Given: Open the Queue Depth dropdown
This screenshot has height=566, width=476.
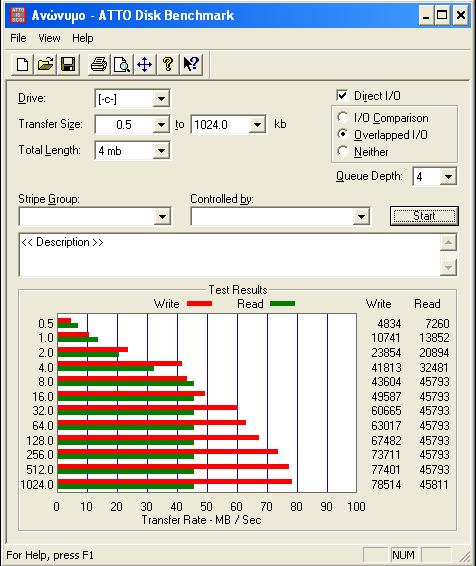Looking at the screenshot, I should click(448, 177).
